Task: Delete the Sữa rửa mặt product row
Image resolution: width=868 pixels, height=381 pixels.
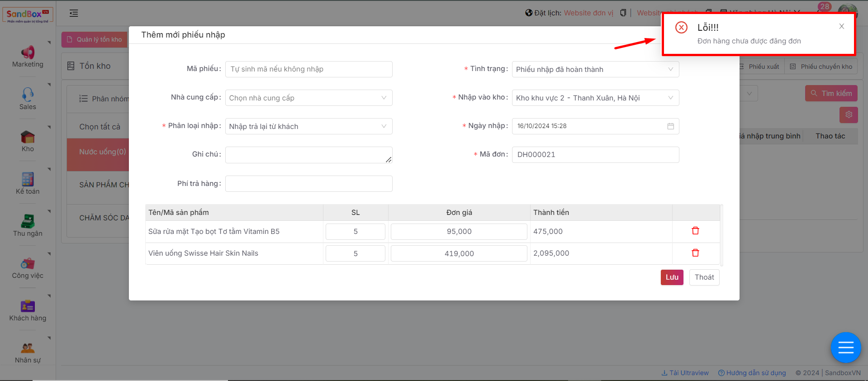Action: click(695, 231)
